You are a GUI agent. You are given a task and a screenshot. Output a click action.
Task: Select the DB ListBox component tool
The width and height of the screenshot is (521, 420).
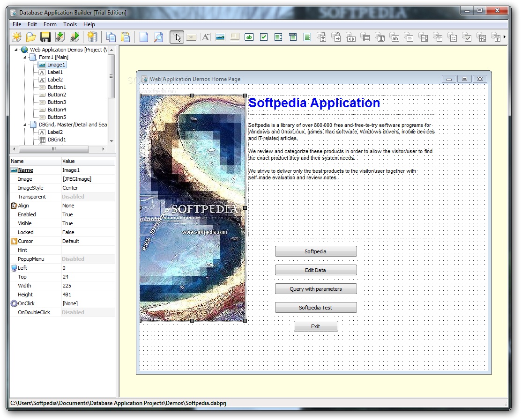coord(424,37)
